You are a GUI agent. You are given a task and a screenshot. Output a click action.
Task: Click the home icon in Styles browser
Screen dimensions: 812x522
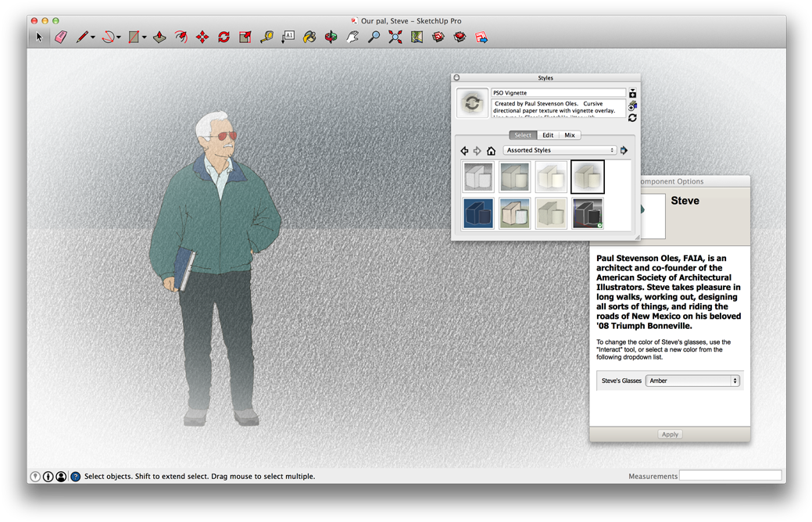tap(491, 151)
